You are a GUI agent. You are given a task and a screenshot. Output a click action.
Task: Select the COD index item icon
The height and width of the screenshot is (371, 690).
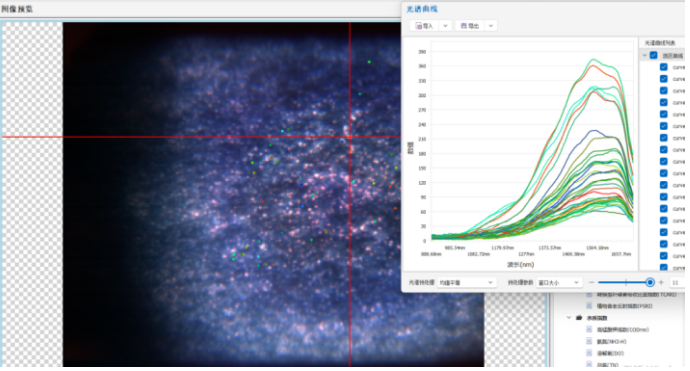589,329
